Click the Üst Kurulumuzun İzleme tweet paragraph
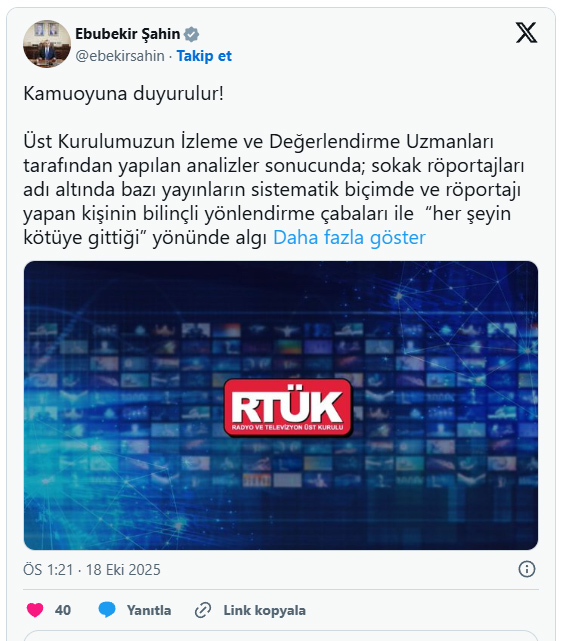This screenshot has width=563, height=641. pyautogui.click(x=274, y=190)
